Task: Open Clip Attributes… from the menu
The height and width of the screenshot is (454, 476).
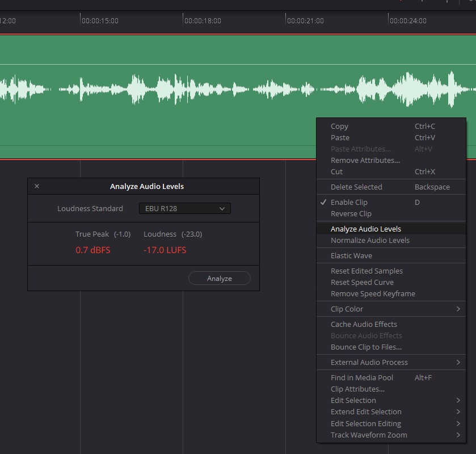Action: point(391,389)
